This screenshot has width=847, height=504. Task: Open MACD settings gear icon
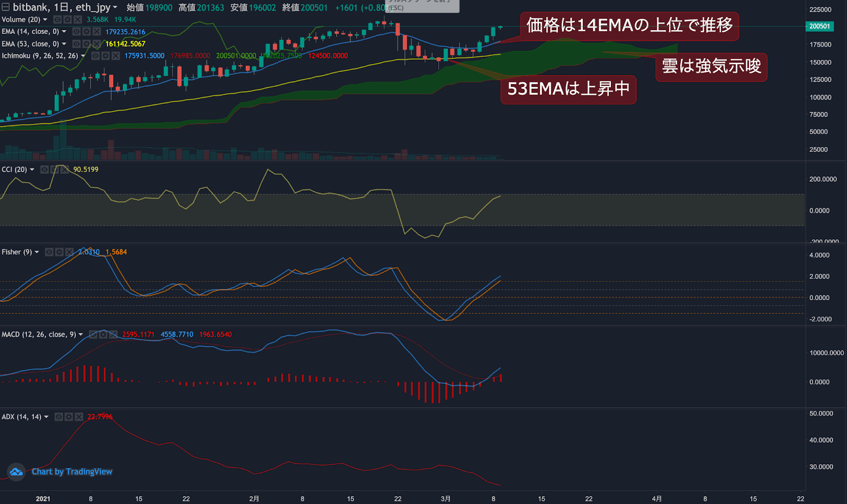103,335
